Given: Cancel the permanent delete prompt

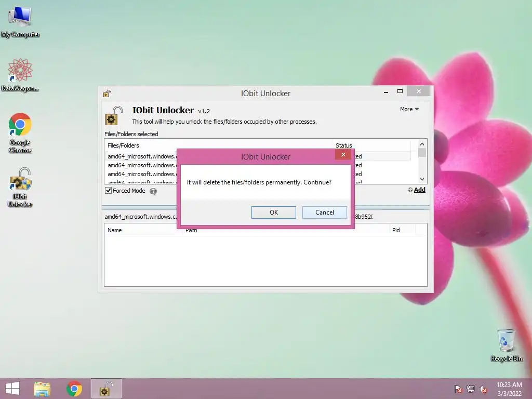Looking at the screenshot, I should 324,212.
